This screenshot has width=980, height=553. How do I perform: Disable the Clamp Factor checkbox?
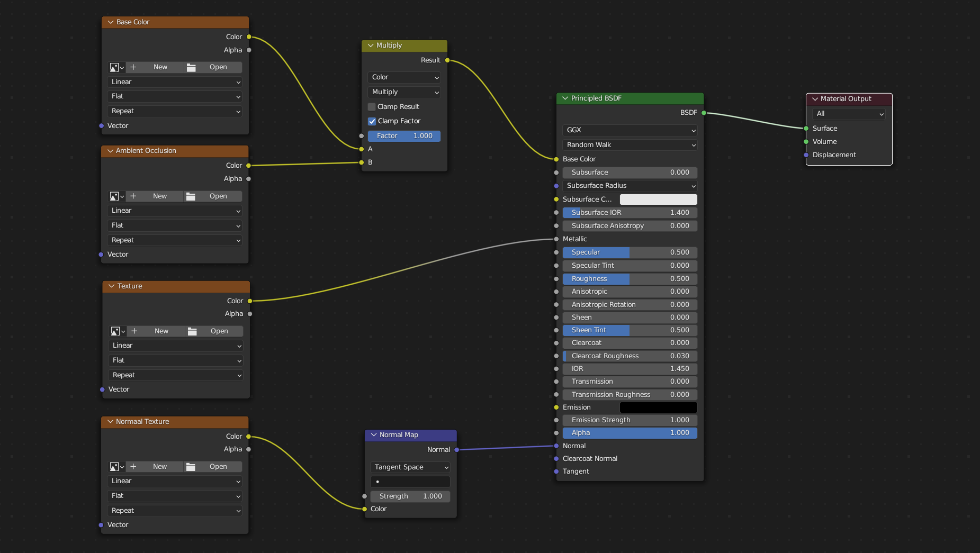pyautogui.click(x=372, y=121)
